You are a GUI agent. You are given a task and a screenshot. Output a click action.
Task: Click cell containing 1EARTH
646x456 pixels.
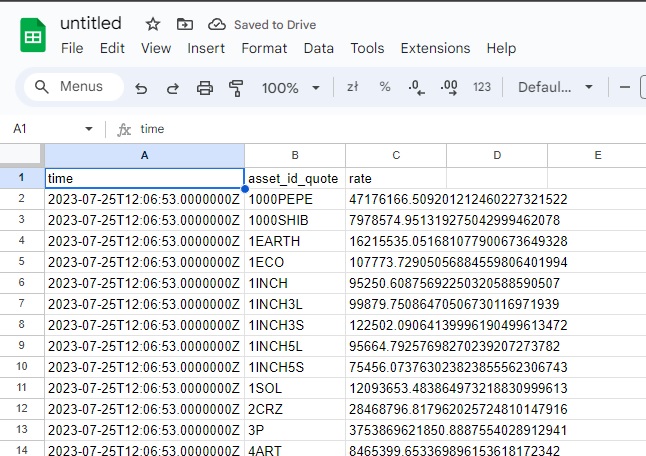pyautogui.click(x=295, y=241)
